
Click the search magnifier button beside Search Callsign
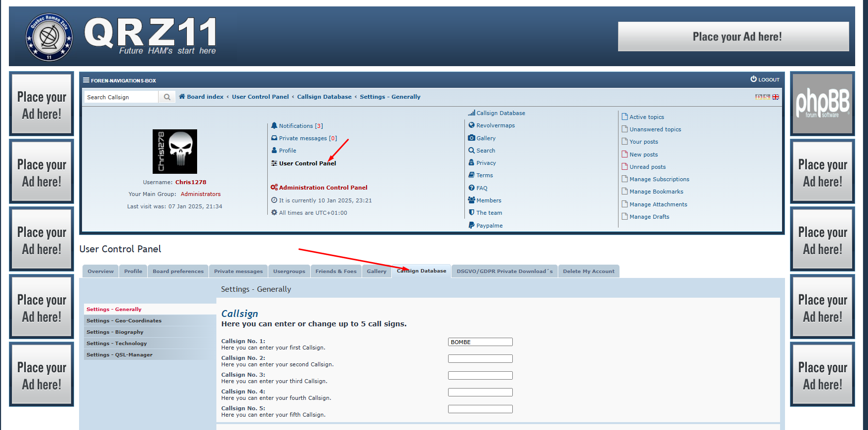[x=167, y=97]
